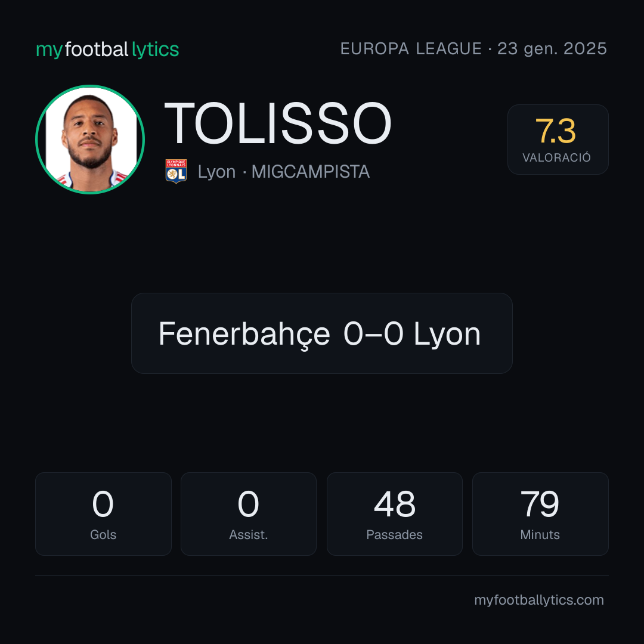
Task: Select Lyon in the score box
Action: (x=447, y=335)
